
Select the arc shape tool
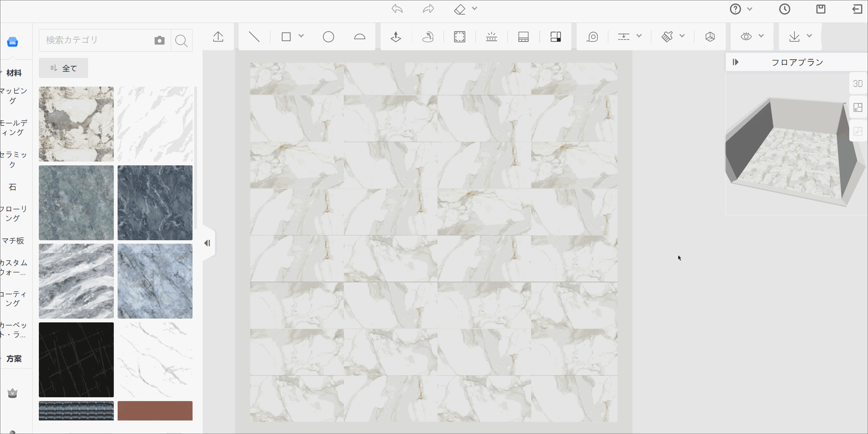click(x=360, y=37)
